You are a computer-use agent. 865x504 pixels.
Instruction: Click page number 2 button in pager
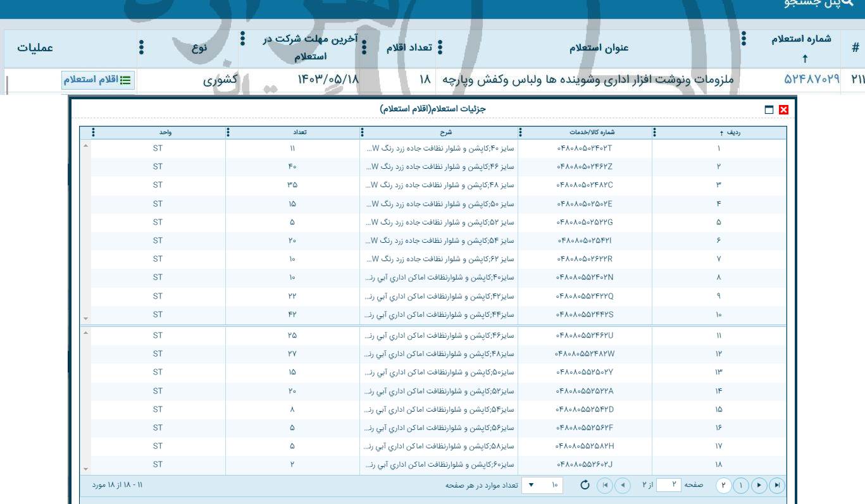(724, 485)
